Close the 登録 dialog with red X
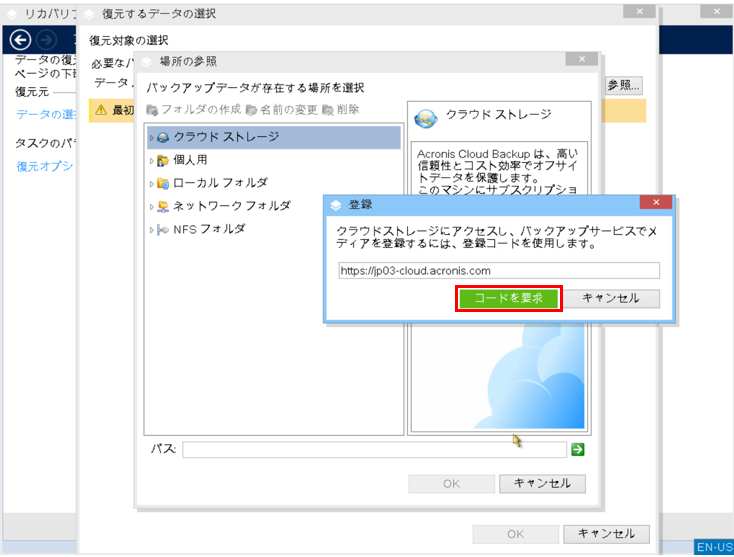 pyautogui.click(x=655, y=203)
